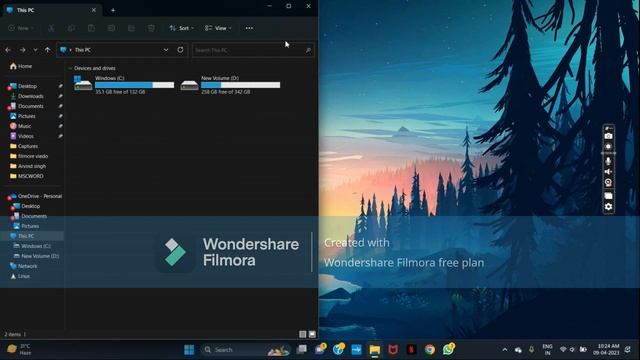The width and height of the screenshot is (640, 360).
Task: Close the This PC tab
Action: (93, 10)
